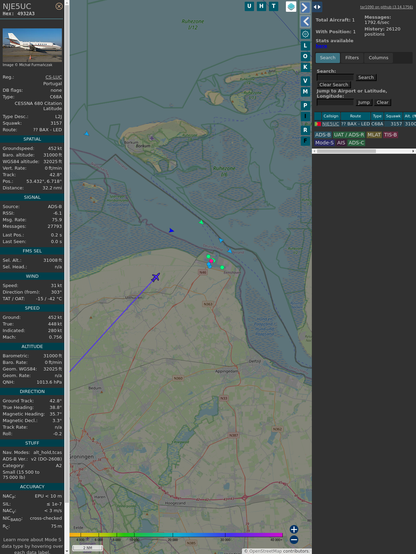Focus the Jump to Airport input

click(x=335, y=102)
